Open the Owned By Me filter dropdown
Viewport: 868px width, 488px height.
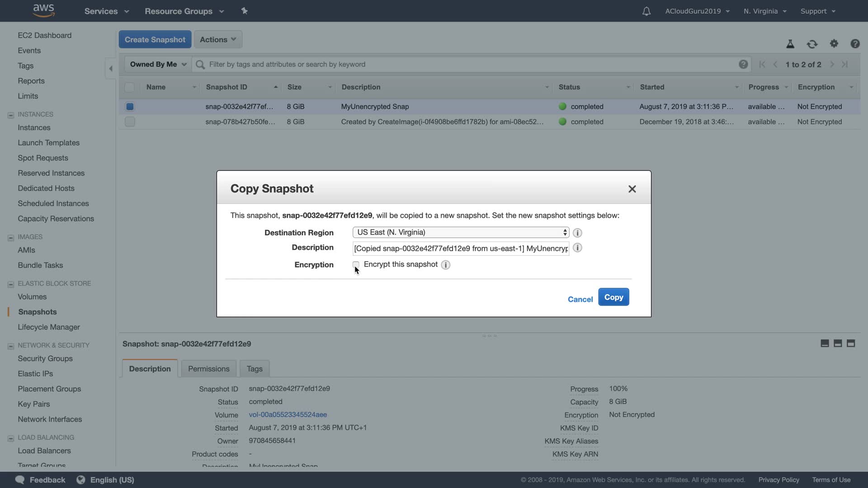(158, 64)
